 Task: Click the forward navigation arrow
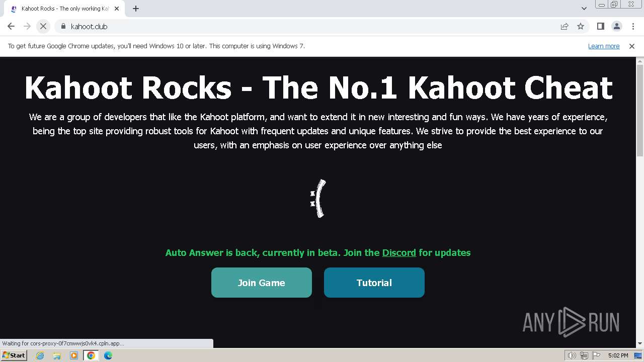tap(27, 26)
